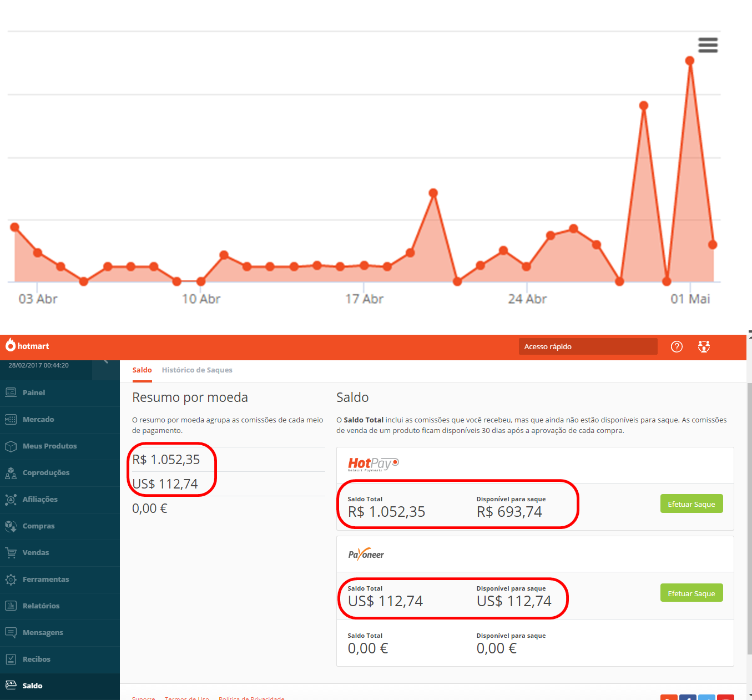
Task: Click the Payoneer logo
Action: [366, 553]
